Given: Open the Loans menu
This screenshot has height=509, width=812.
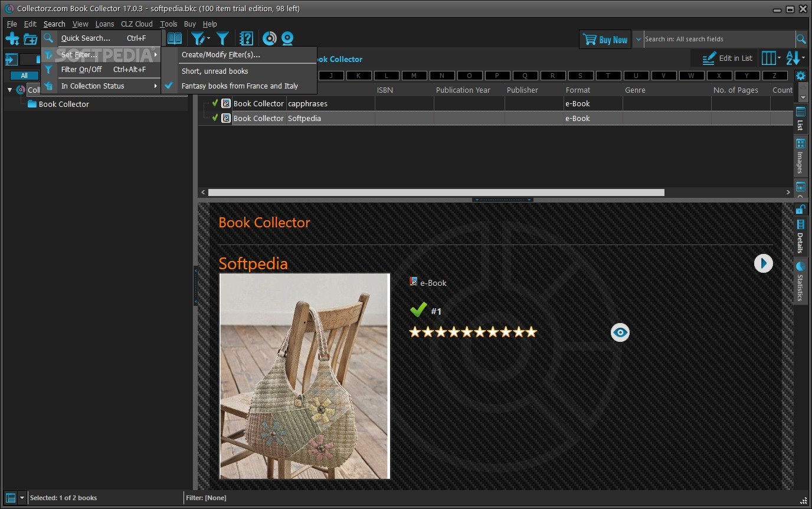Looking at the screenshot, I should (104, 24).
